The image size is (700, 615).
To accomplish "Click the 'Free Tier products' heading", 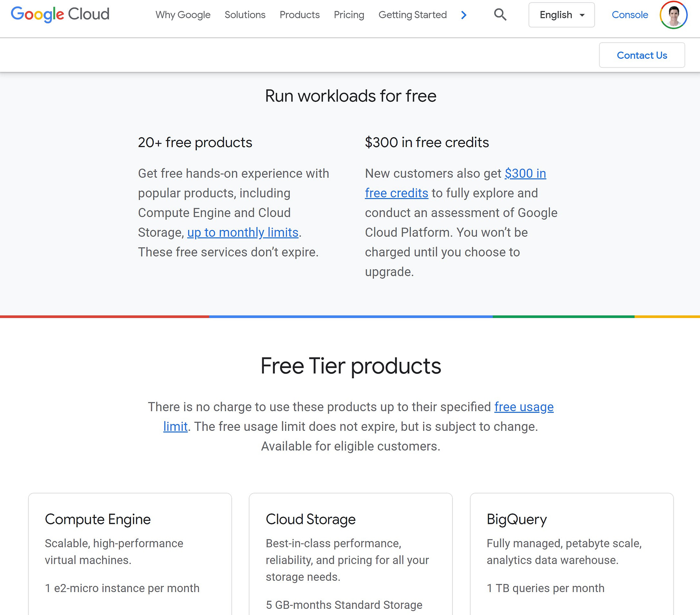I will click(x=351, y=366).
